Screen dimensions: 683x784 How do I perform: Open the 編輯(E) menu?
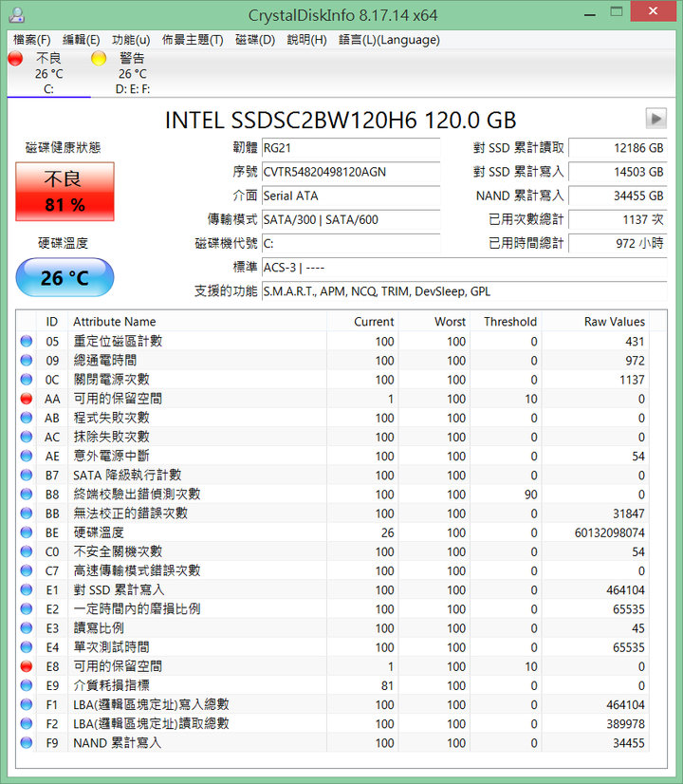[x=81, y=40]
